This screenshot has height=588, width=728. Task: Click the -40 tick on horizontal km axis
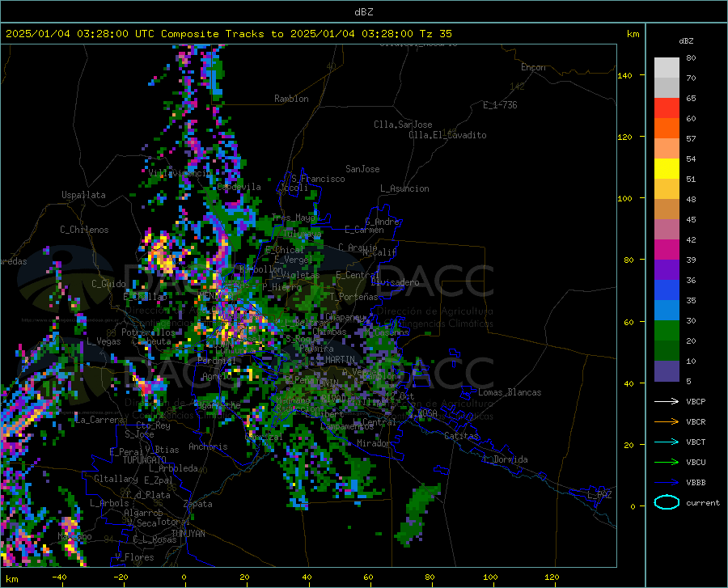tap(59, 577)
